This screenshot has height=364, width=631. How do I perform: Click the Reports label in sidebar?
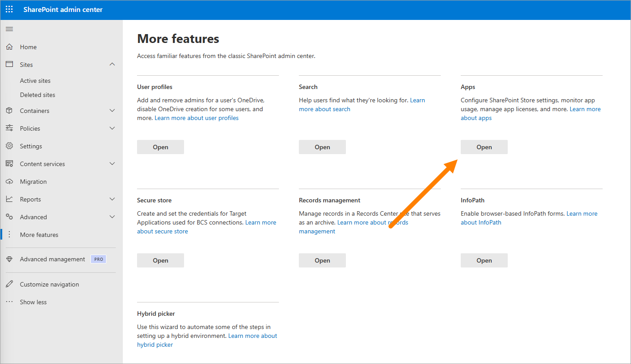(30, 199)
